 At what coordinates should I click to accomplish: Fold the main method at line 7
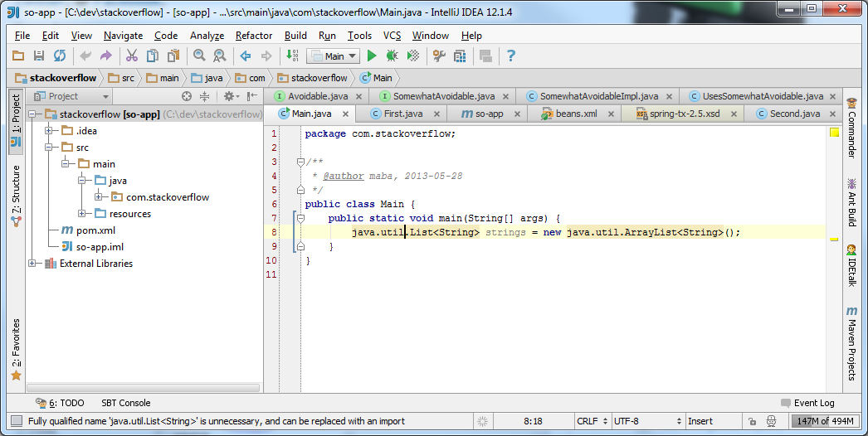click(x=300, y=219)
